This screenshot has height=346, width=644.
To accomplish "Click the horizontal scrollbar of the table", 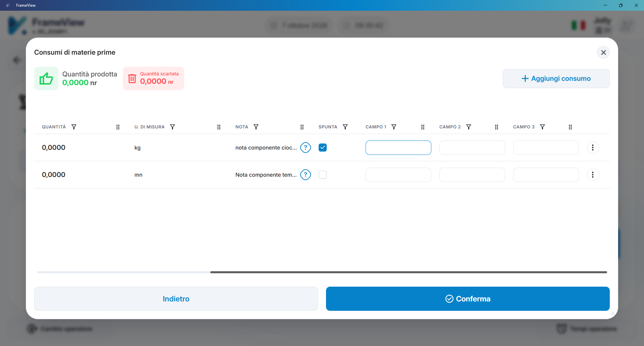I will (x=409, y=272).
